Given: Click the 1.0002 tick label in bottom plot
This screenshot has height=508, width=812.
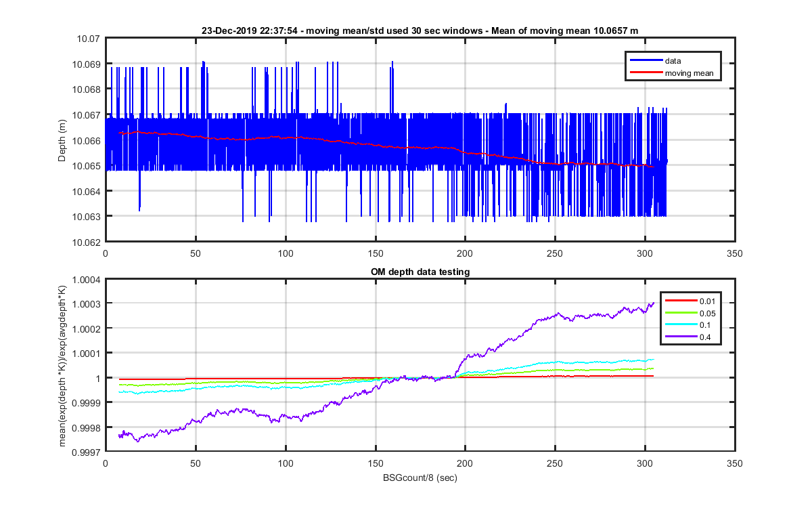Looking at the screenshot, I should click(x=87, y=329).
